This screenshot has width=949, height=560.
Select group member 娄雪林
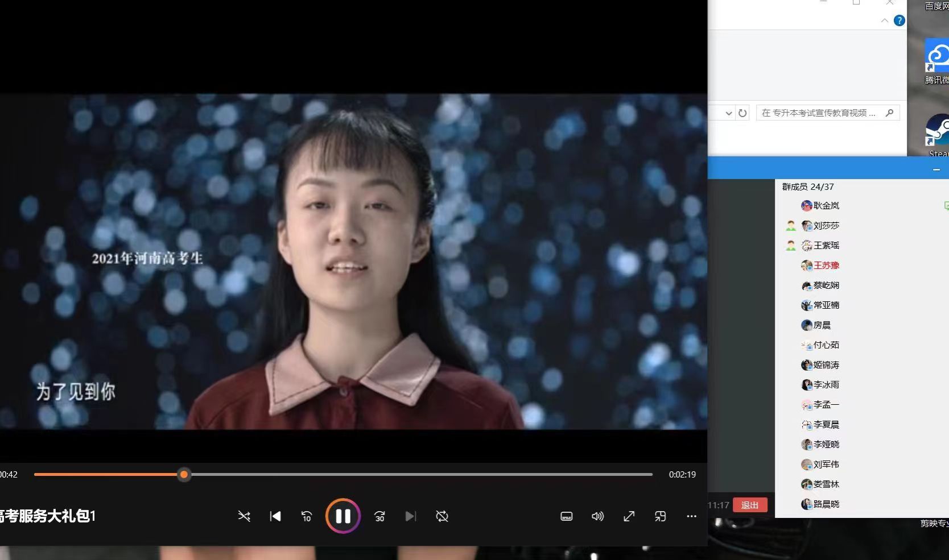(826, 484)
